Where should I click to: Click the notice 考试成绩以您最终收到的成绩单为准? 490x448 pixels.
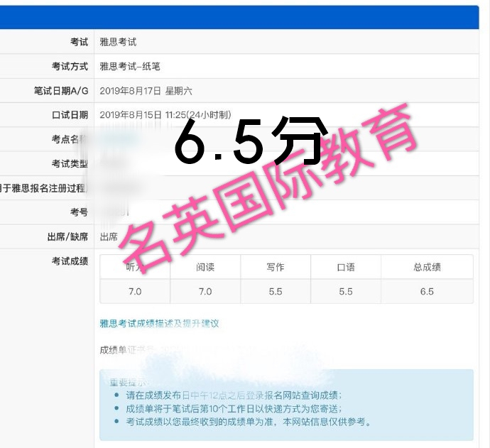point(249,422)
